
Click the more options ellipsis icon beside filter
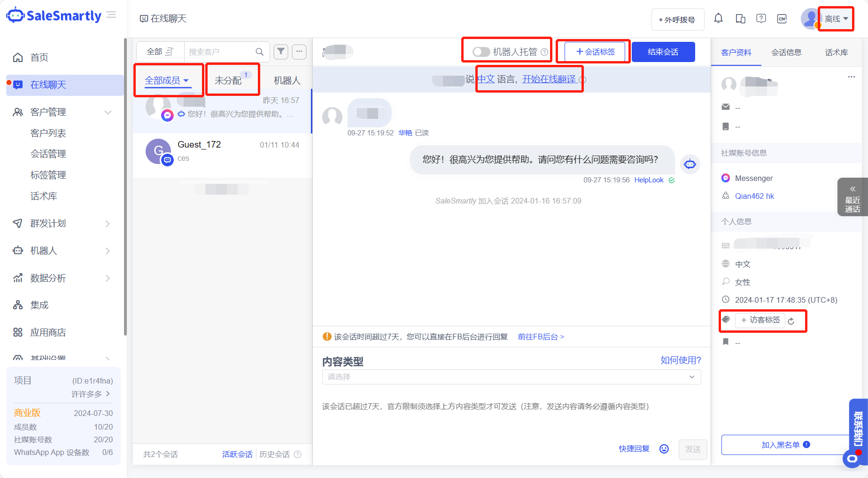coord(299,52)
